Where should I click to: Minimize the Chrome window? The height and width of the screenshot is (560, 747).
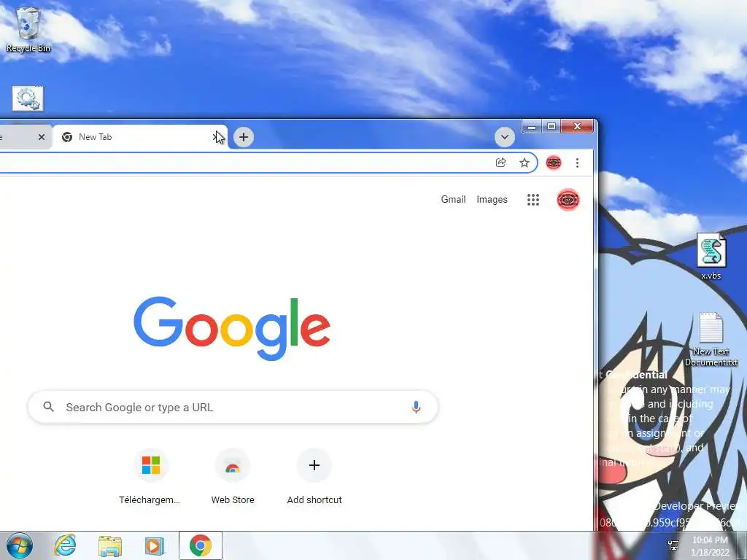coord(532,127)
